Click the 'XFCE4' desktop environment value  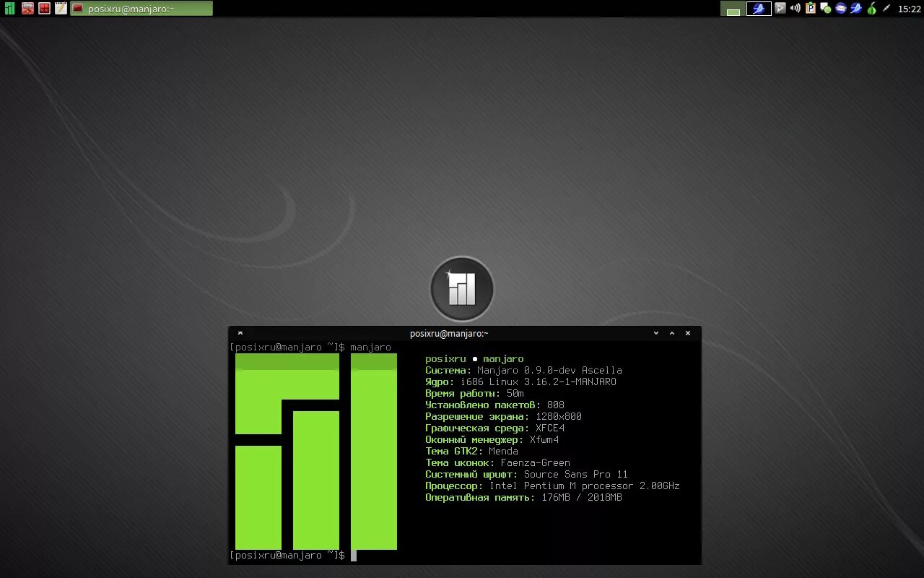pos(550,428)
